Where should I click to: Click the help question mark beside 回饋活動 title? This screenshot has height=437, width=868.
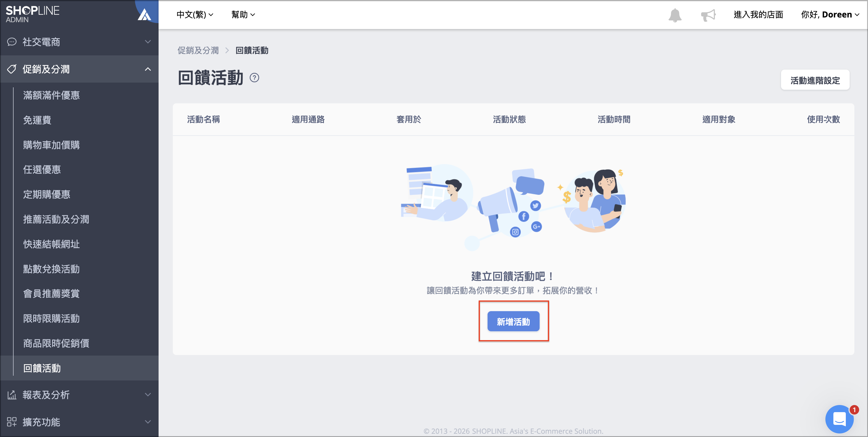[x=254, y=78]
